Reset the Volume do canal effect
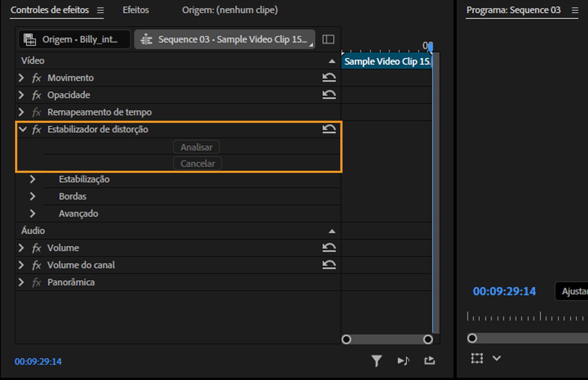 coord(329,265)
